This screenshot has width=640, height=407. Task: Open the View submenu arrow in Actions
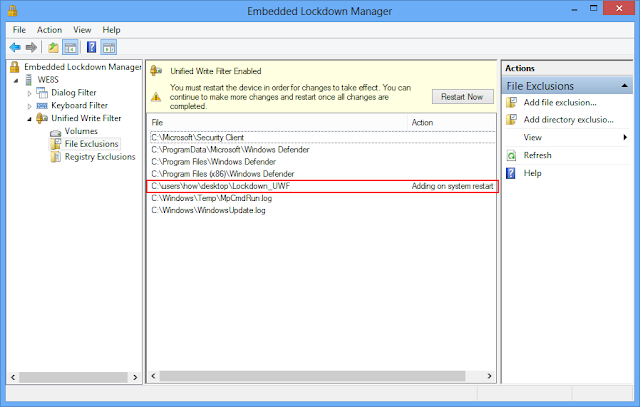click(x=625, y=138)
